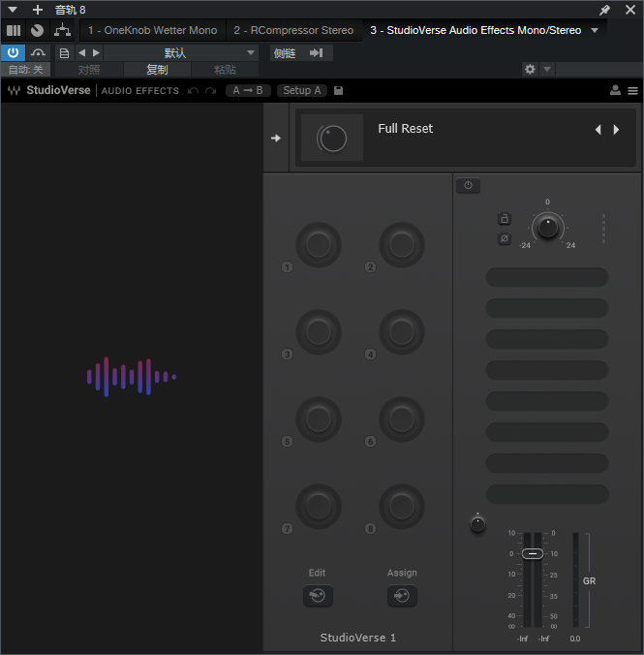Screen dimensions: 644x655
Task: Click the delay compensation curve icon
Action: tap(39, 52)
